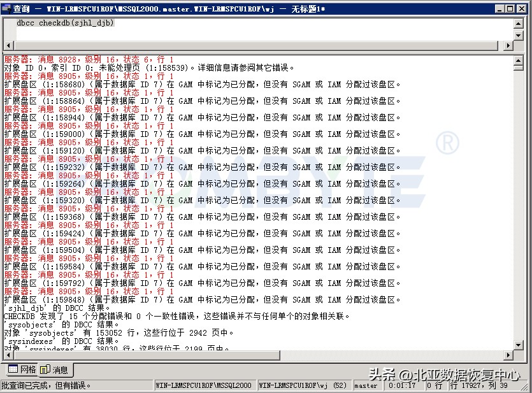Image resolution: width=532 pixels, height=393 pixels.
Task: Click the 查询 window icon in the title bar
Action: click(6, 8)
